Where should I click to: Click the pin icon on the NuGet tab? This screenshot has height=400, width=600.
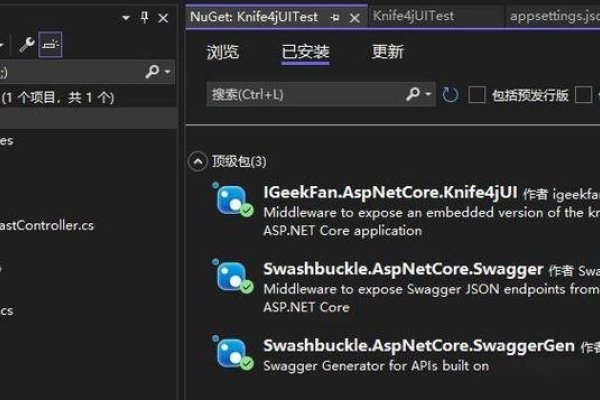coord(336,17)
